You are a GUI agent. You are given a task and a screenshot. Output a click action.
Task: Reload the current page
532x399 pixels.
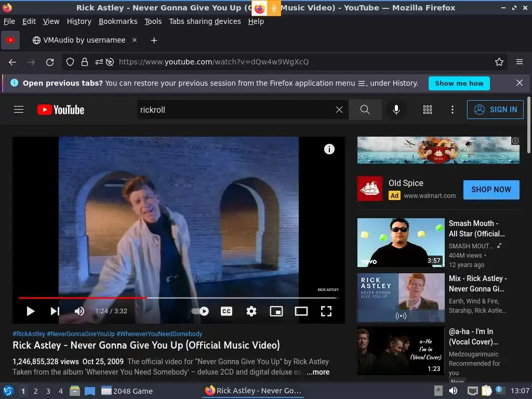pyautogui.click(x=50, y=62)
